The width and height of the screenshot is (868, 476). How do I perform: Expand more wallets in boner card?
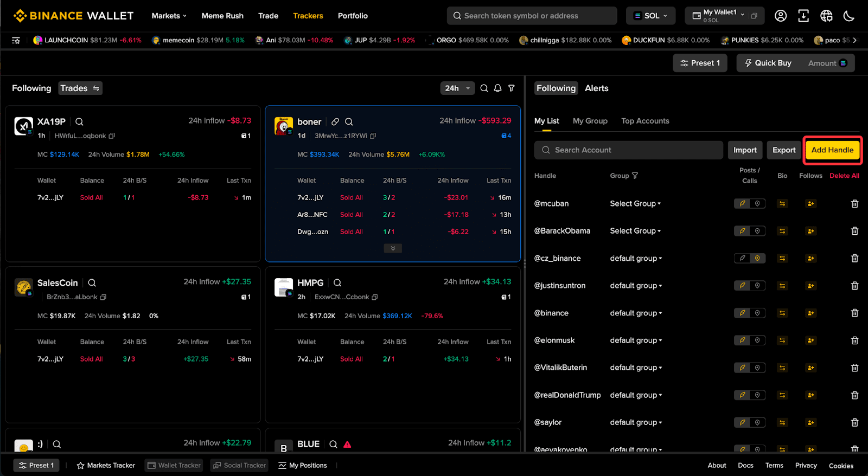pyautogui.click(x=393, y=248)
